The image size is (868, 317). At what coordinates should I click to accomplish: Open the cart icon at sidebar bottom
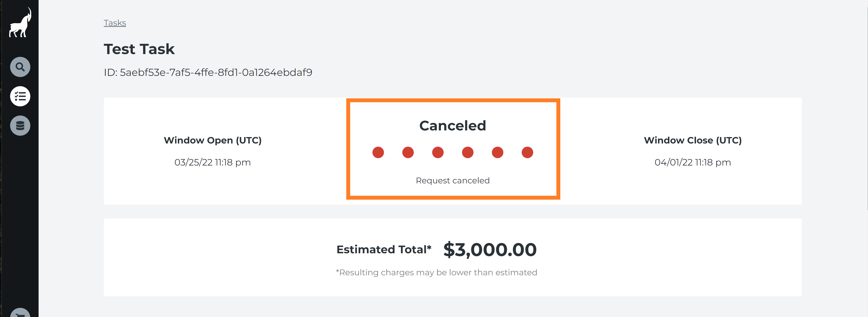coord(20,313)
